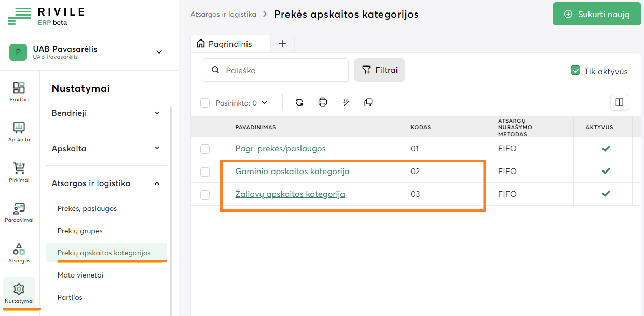Go to Pirkimai cart icon
Image resolution: width=644 pixels, height=316 pixels.
tap(19, 172)
